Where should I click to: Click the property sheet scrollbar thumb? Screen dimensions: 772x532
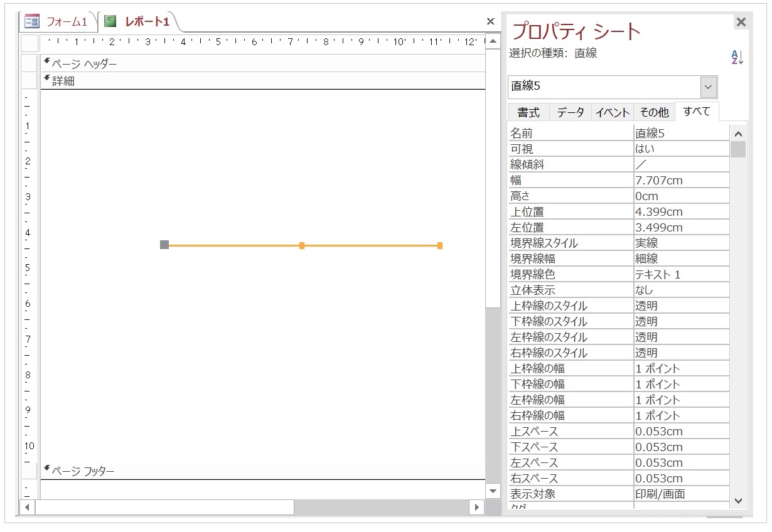tap(738, 149)
